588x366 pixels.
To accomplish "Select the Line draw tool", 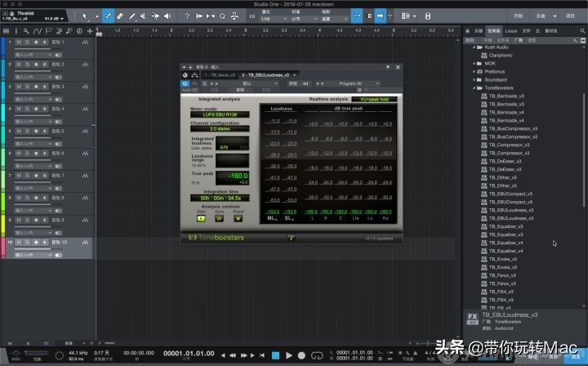I will coord(131,16).
